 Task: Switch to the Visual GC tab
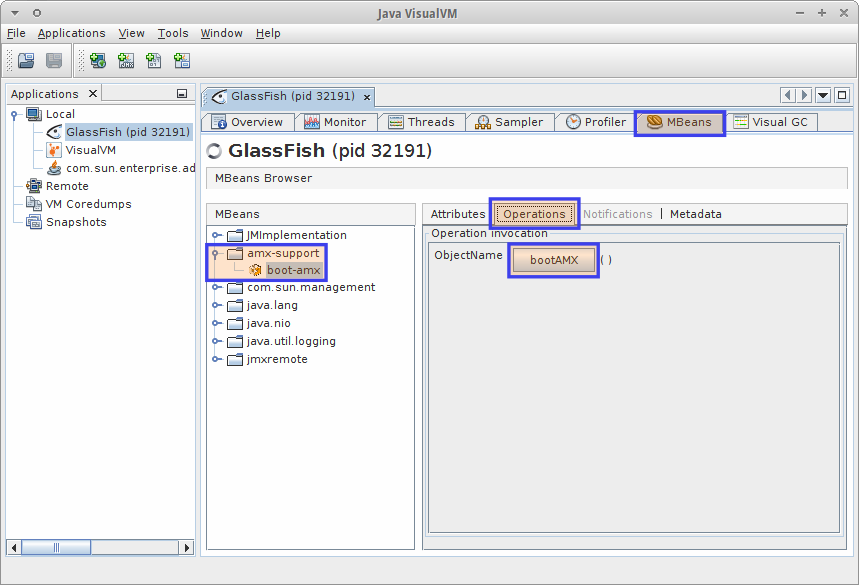tap(774, 122)
